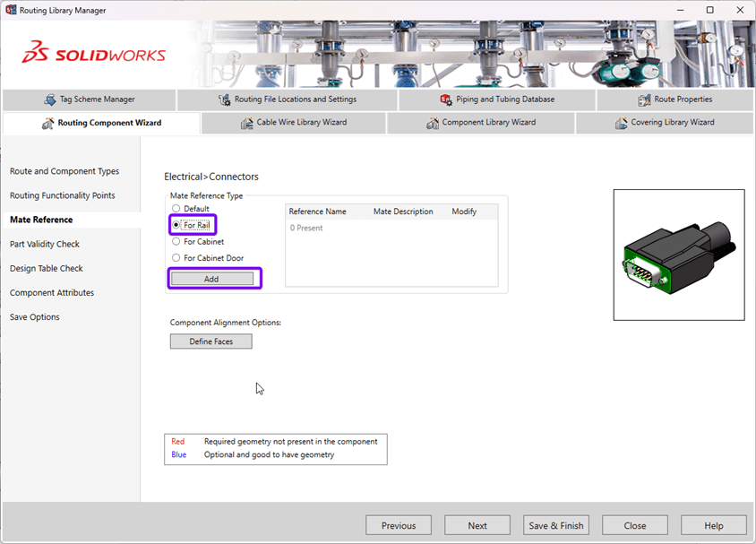Image resolution: width=756 pixels, height=544 pixels.
Task: Click the Red legend label
Action: [x=178, y=441]
